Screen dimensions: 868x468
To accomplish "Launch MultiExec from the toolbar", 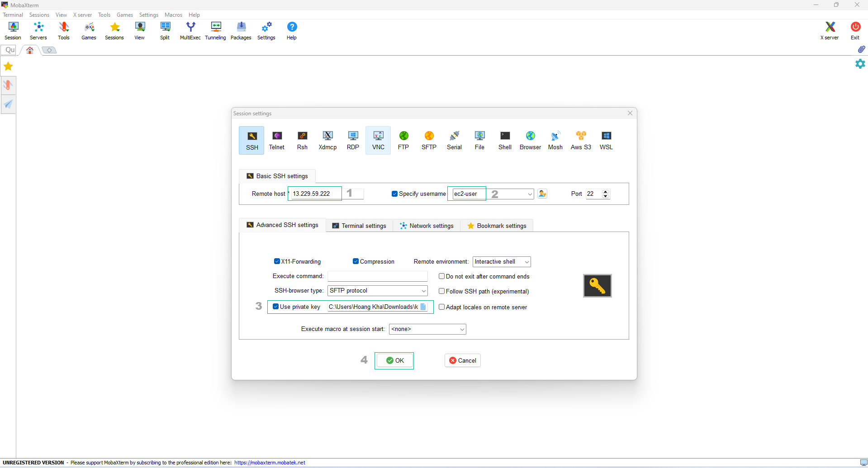I will pos(190,31).
